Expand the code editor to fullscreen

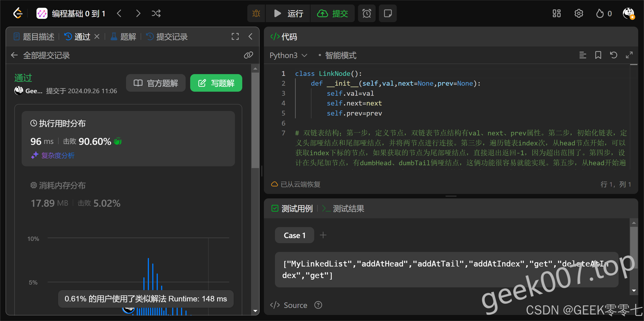[x=629, y=55]
